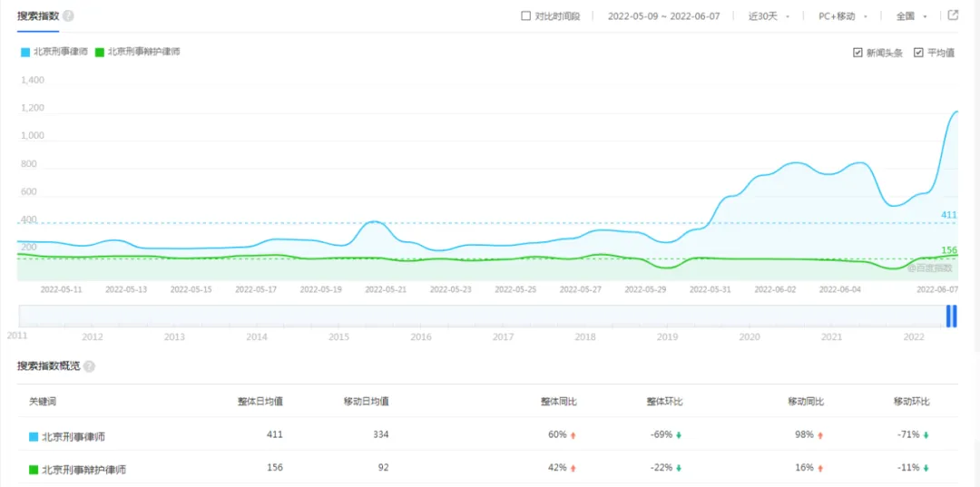Click the 整体日均值 column header
The image size is (980, 487).
(x=260, y=402)
